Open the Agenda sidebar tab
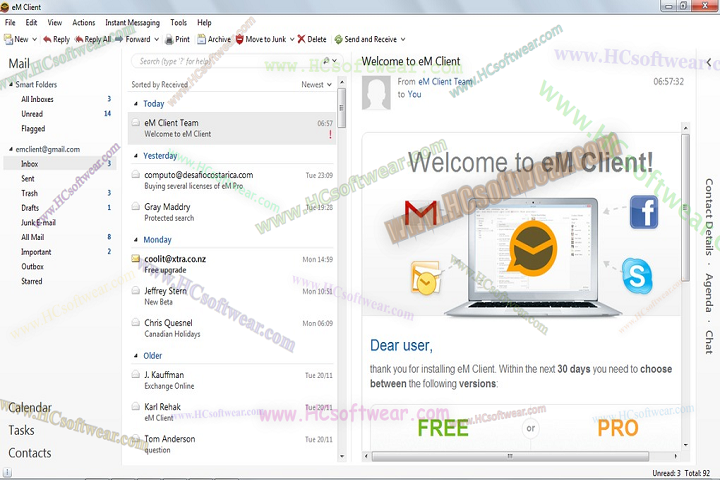 (709, 293)
